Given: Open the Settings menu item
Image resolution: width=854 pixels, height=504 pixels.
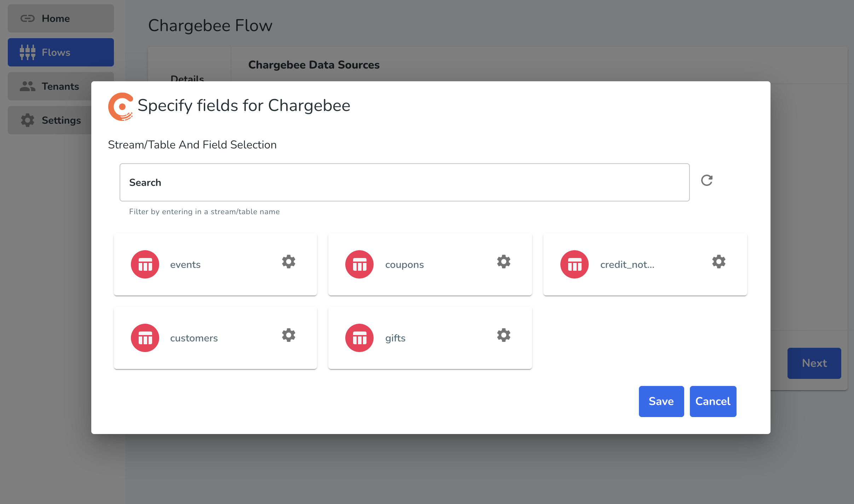Looking at the screenshot, I should coord(50,120).
